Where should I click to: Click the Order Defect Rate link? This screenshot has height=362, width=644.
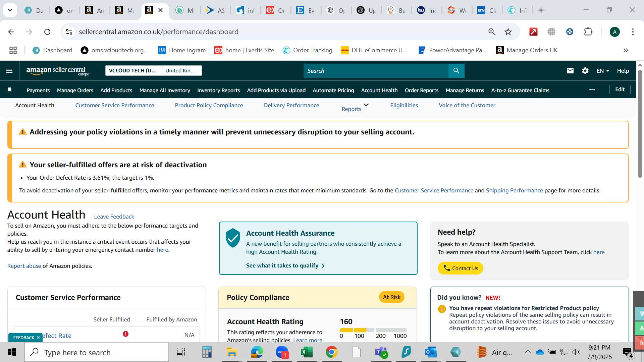(56, 336)
